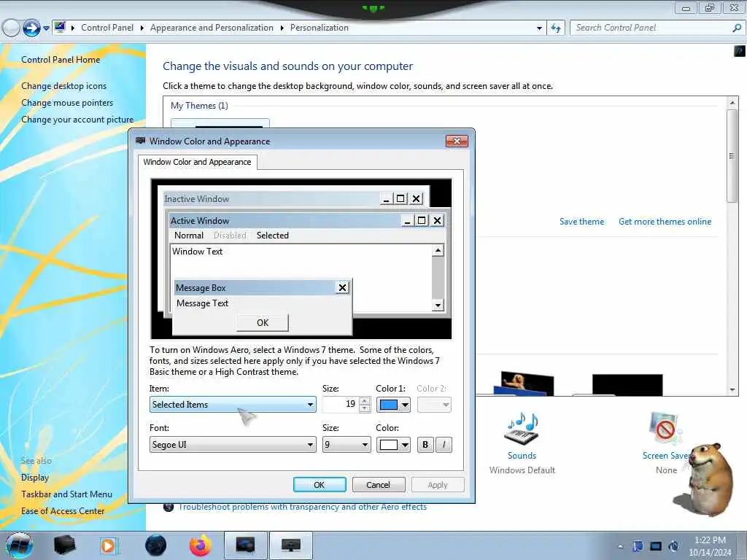Click the address bar refresh button
747x560 pixels.
point(556,28)
